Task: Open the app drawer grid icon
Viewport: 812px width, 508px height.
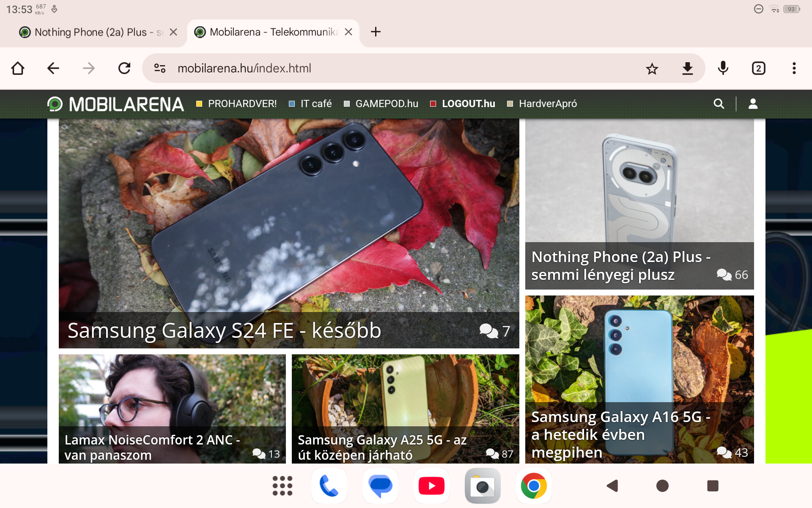Action: (x=283, y=486)
